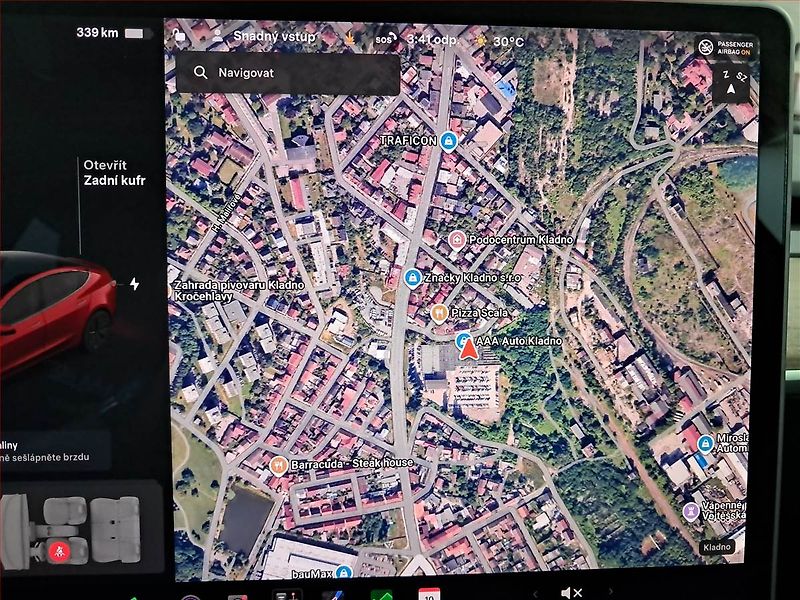Screen dimensions: 800x600
Task: Select the Značky Kladno s.r.o pin
Action: 412,278
